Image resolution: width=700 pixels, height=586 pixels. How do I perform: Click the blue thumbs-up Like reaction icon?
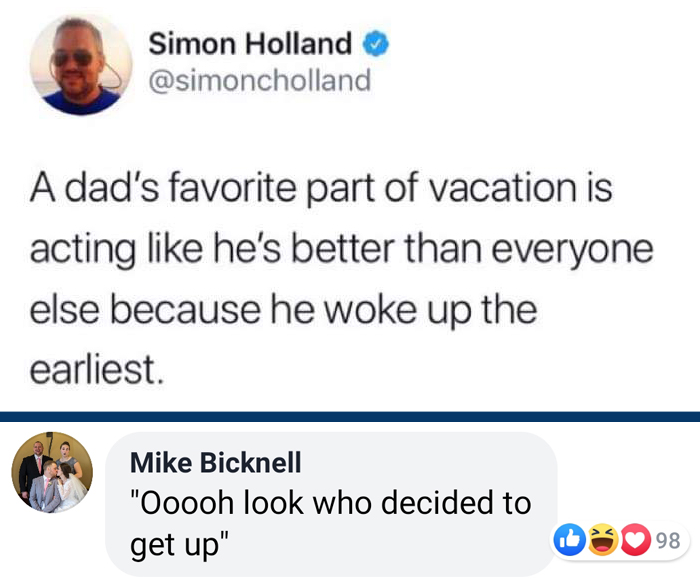tap(566, 541)
